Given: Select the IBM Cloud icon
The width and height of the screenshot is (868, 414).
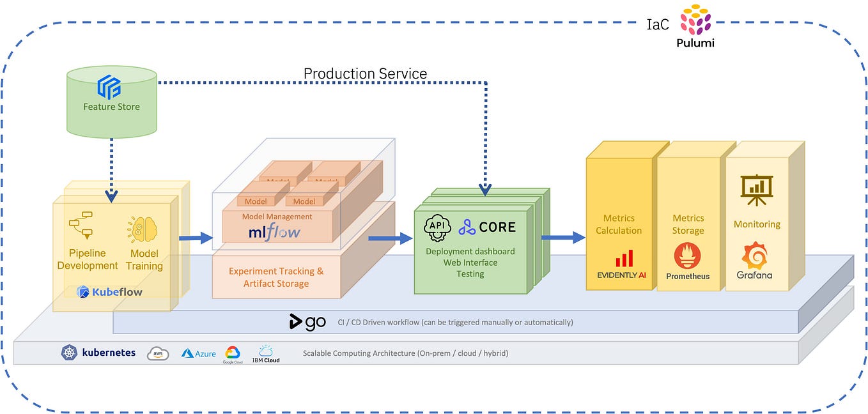Looking at the screenshot, I should click(x=267, y=353).
